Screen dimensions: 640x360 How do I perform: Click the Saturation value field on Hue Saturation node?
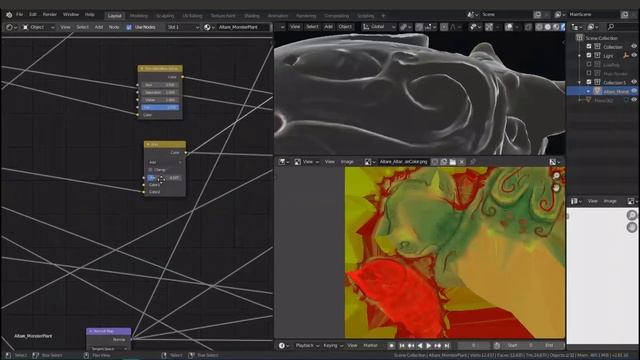[x=160, y=93]
